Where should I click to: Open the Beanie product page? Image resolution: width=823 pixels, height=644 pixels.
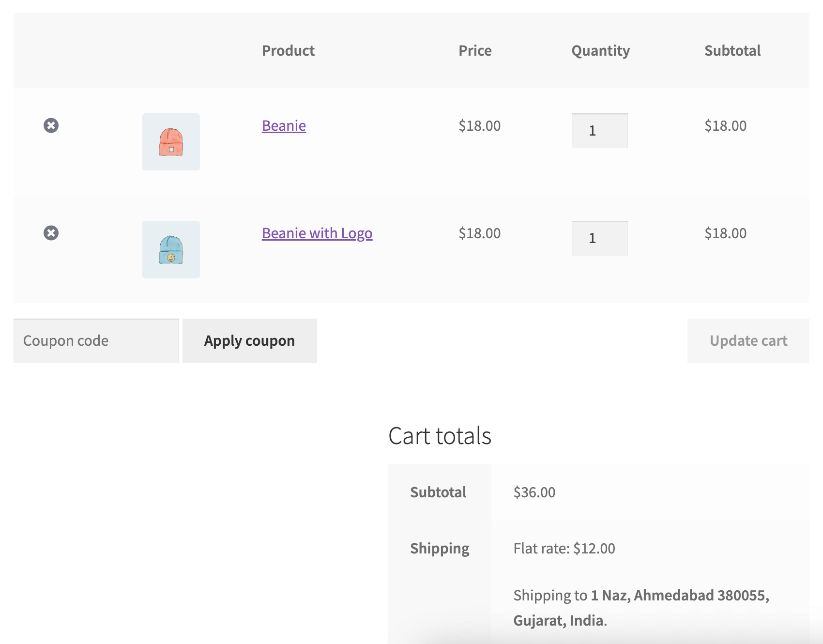tap(283, 125)
